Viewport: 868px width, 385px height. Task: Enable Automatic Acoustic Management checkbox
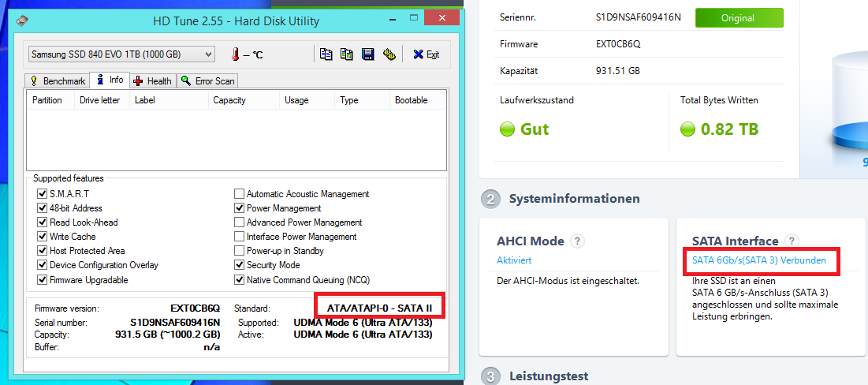point(239,194)
